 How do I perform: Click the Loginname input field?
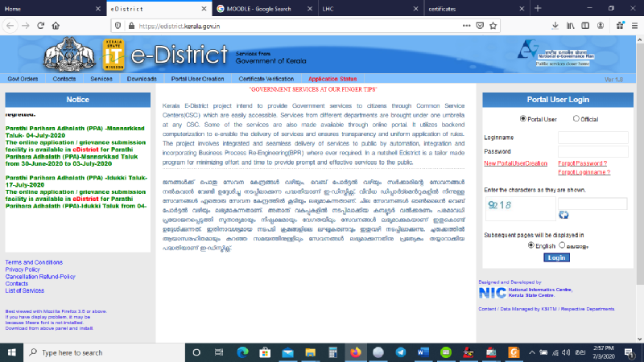(x=593, y=138)
